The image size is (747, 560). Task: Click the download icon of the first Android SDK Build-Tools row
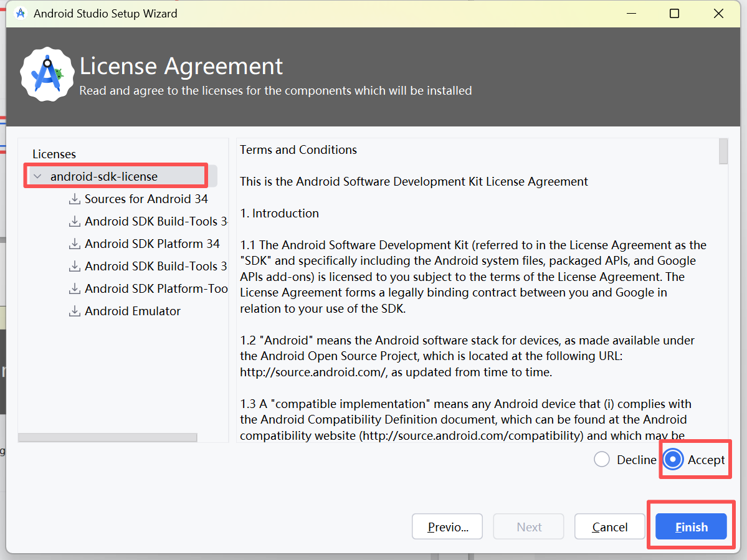tap(74, 221)
